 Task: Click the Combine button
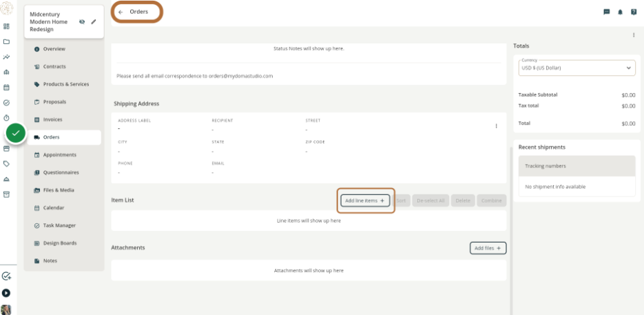(x=492, y=201)
